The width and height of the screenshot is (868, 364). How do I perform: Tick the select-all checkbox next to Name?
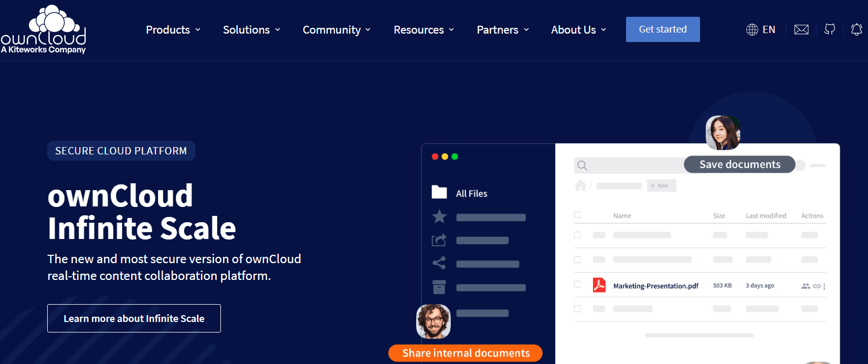577,215
